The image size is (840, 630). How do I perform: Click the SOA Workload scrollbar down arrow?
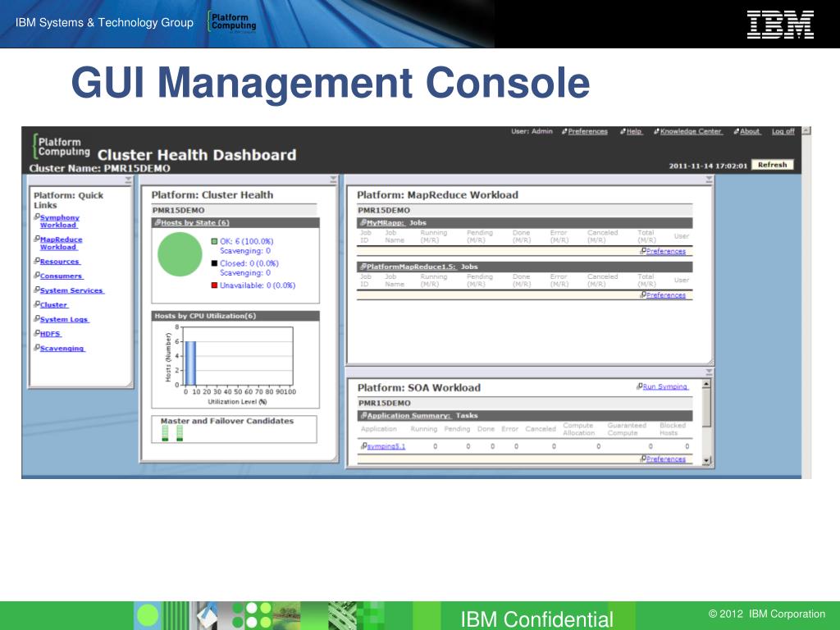click(706, 460)
